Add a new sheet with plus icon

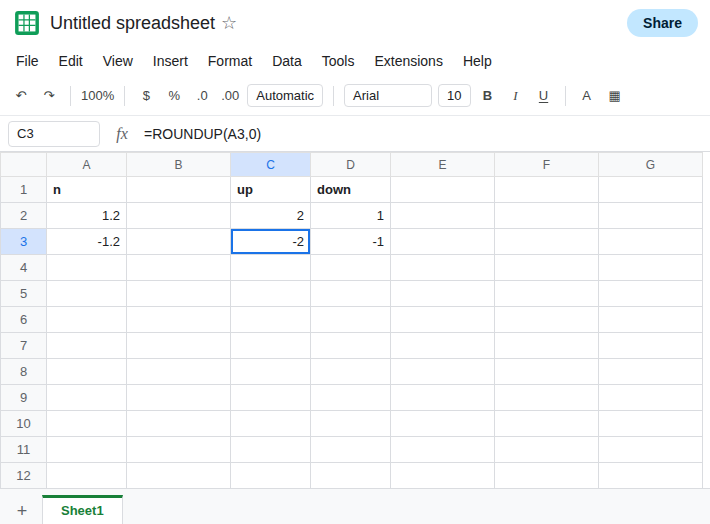(22, 510)
